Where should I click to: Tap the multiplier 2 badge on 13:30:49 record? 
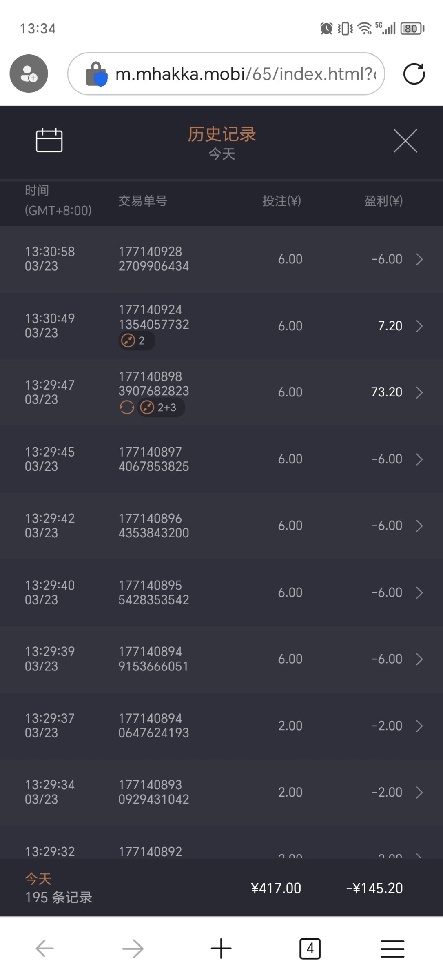(136, 341)
